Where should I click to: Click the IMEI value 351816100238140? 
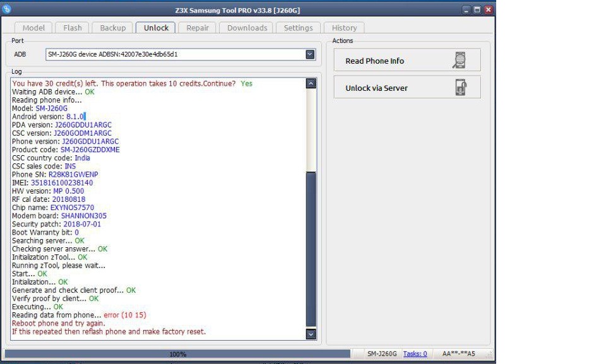click(x=62, y=183)
